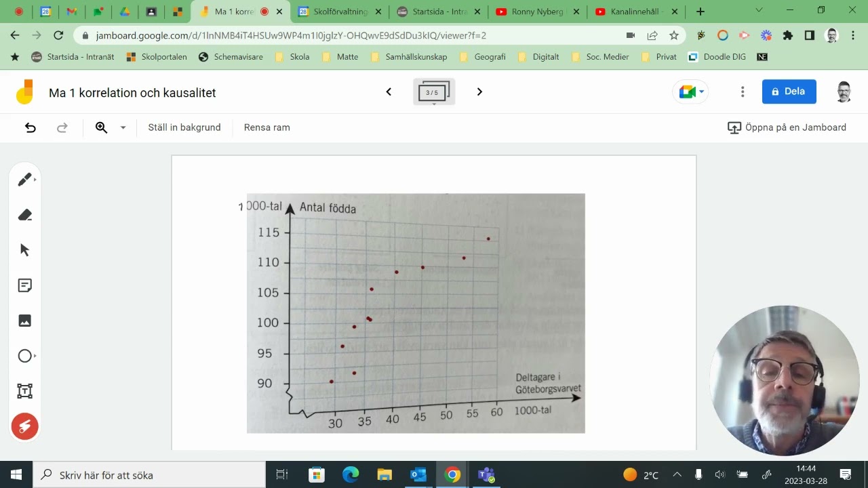
Task: Expand the Digitalt bookmark folder
Action: (x=538, y=57)
